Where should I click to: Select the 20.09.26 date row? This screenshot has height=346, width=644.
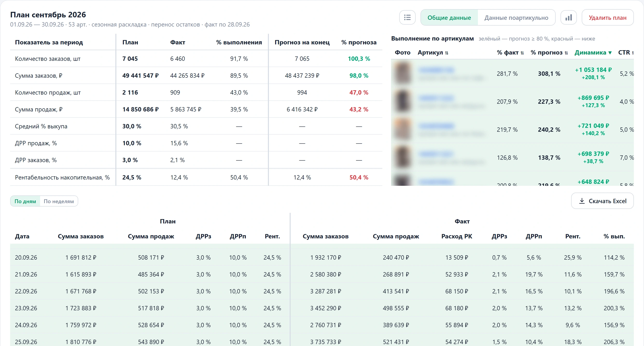point(322,257)
